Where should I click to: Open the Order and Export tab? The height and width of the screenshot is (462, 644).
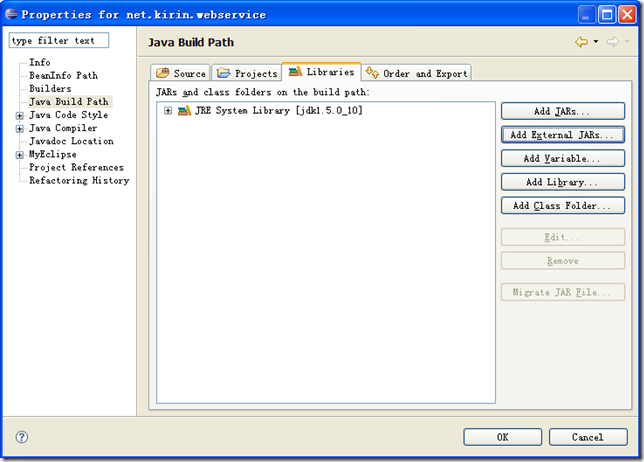pos(416,73)
